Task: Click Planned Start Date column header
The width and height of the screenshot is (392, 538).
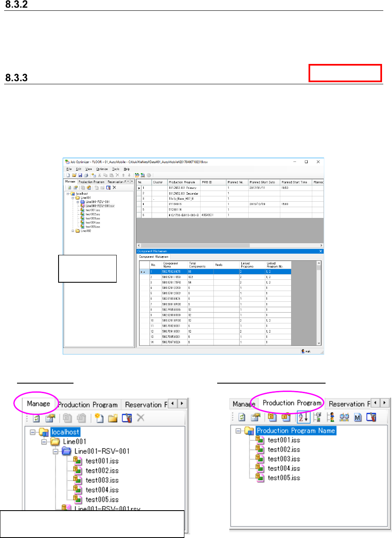Action: coord(264,182)
